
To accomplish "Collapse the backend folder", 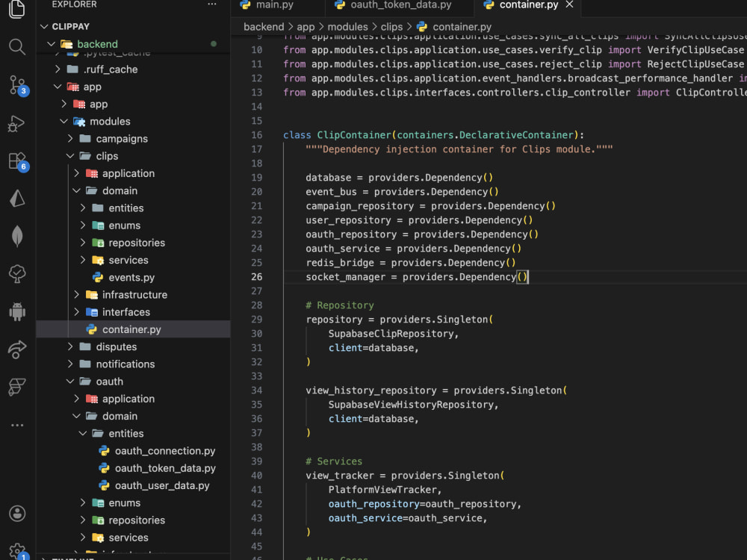I will (x=51, y=44).
